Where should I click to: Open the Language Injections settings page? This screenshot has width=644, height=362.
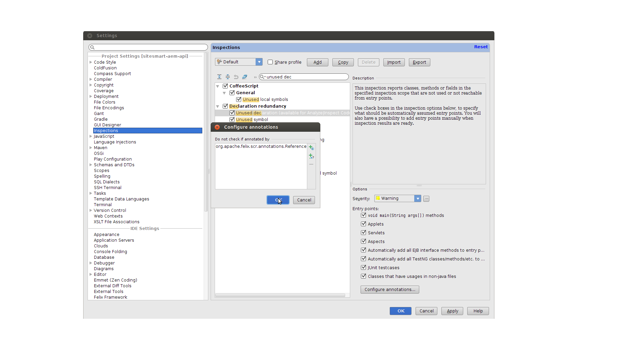(x=115, y=142)
